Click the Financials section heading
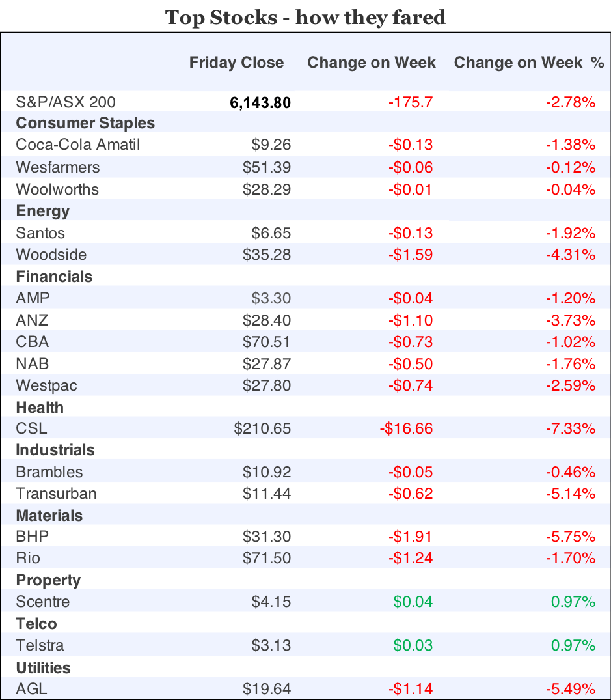611x700 pixels. tap(54, 277)
